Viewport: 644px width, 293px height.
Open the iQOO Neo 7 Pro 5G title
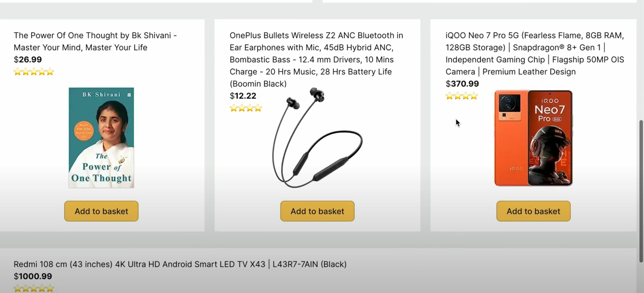click(x=534, y=53)
